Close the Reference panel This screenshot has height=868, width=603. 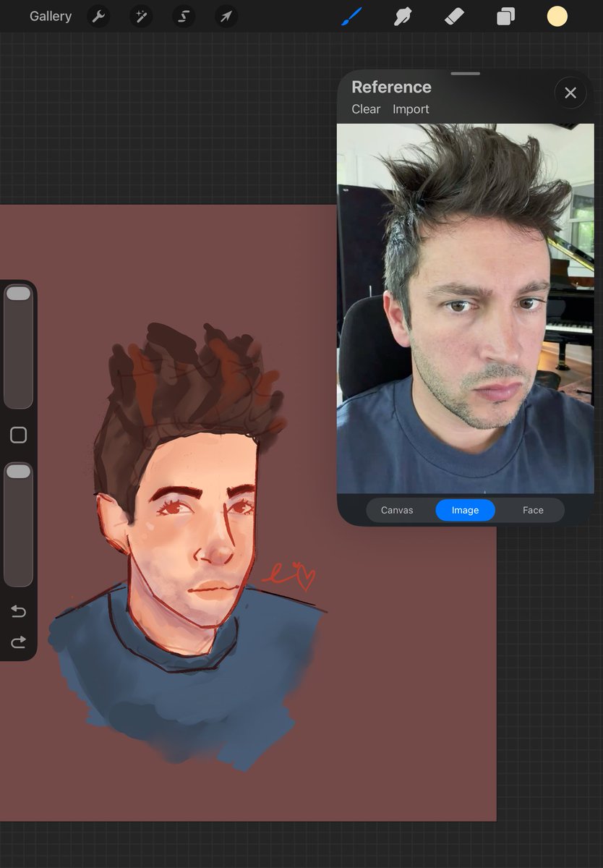(x=570, y=93)
